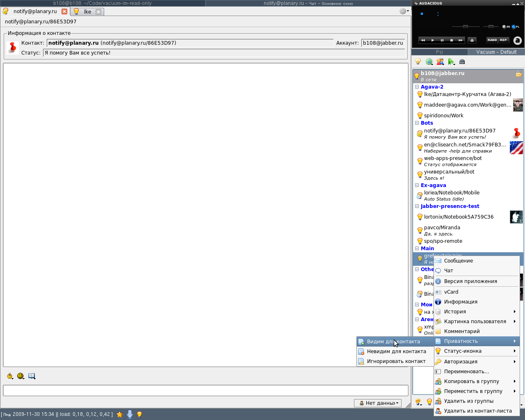This screenshot has height=420, width=525.
Task: Click the chat message input field
Action: point(205,390)
